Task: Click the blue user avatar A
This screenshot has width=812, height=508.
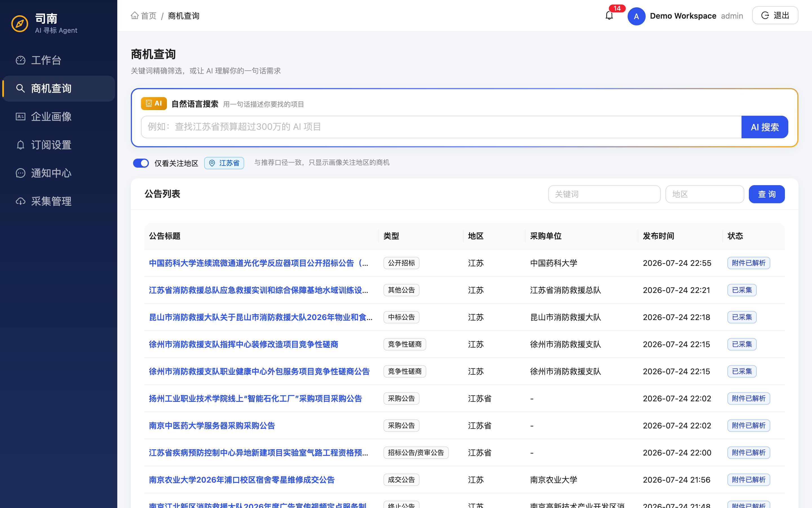Action: pos(636,16)
